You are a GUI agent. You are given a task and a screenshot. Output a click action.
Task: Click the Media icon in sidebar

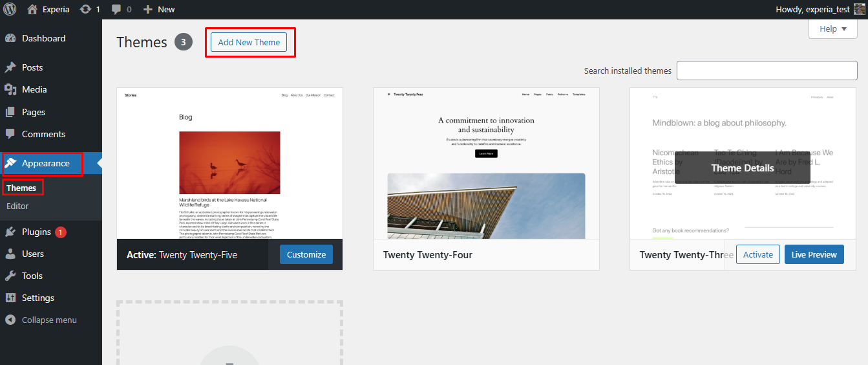[10, 89]
